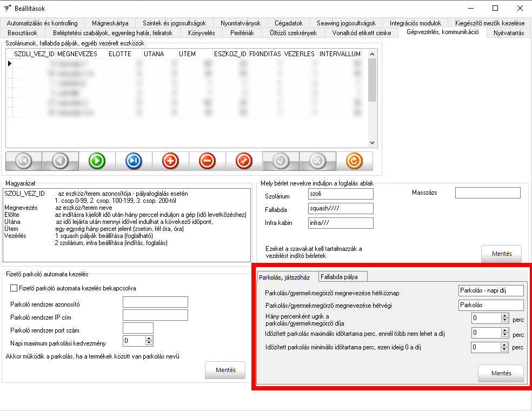
Task: Switch to the Beosztások tab
Action: click(22, 33)
